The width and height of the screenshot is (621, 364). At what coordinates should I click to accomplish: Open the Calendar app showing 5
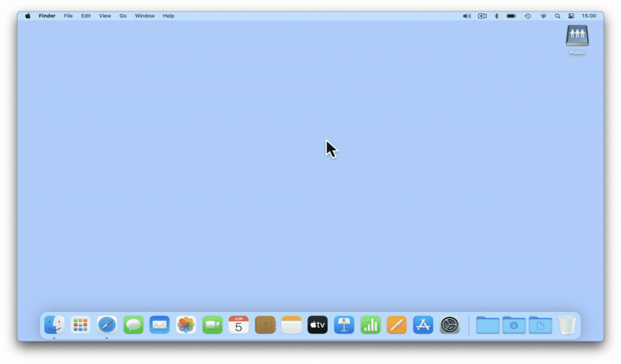(238, 325)
